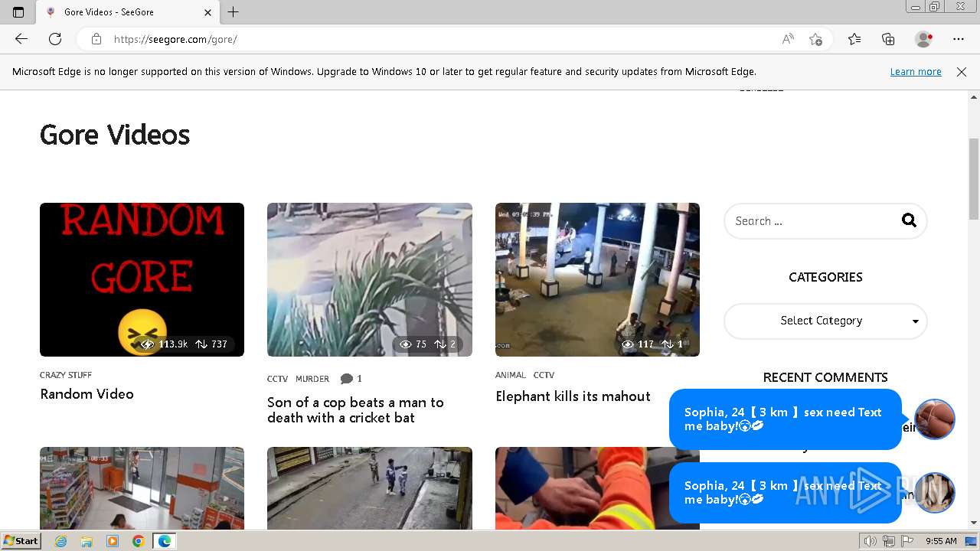
Task: Click the CATEGORIES sidebar heading
Action: 825,277
